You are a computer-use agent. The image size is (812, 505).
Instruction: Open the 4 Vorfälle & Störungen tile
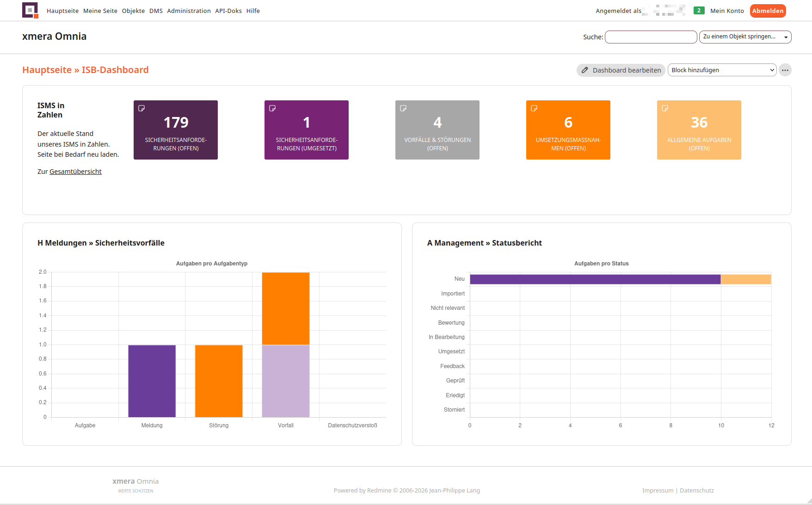[x=437, y=130]
